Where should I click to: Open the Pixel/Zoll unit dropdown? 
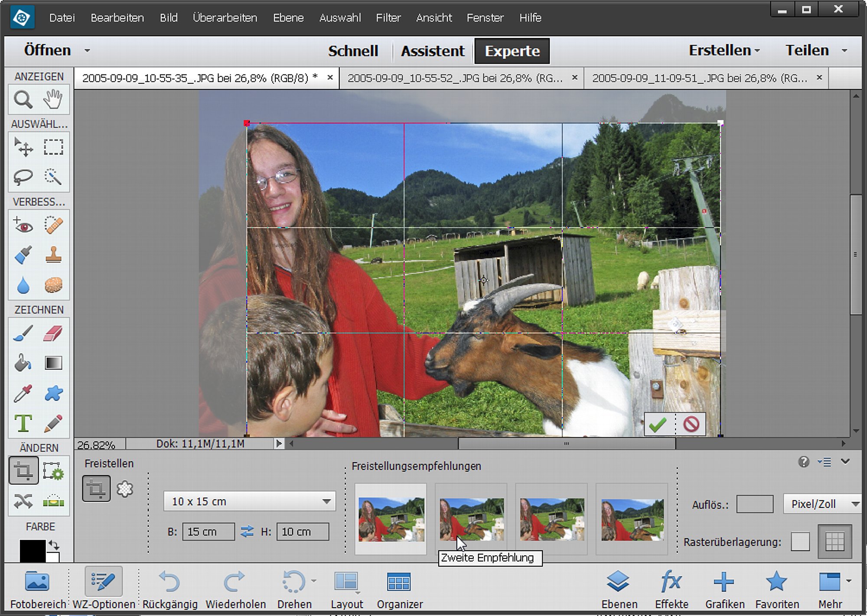coord(822,504)
